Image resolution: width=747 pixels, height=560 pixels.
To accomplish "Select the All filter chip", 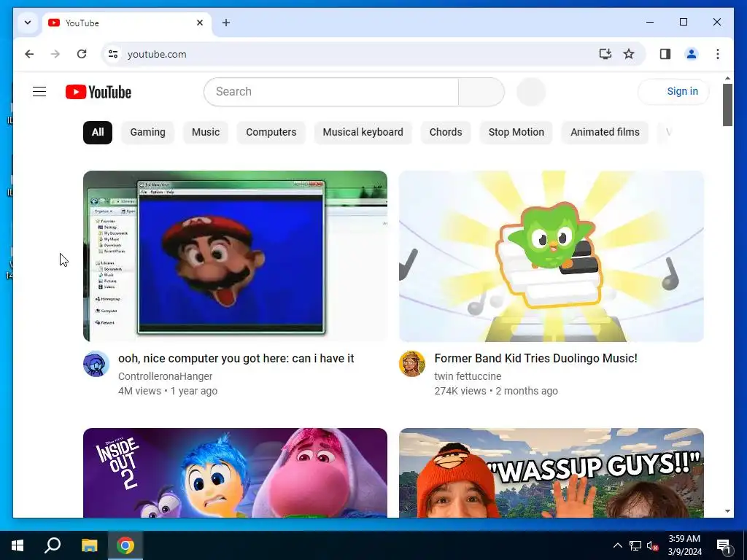I will pos(98,133).
